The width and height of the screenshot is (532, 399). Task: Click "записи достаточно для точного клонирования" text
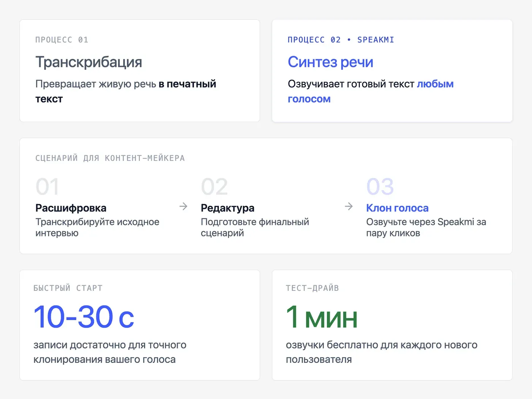[x=110, y=352]
